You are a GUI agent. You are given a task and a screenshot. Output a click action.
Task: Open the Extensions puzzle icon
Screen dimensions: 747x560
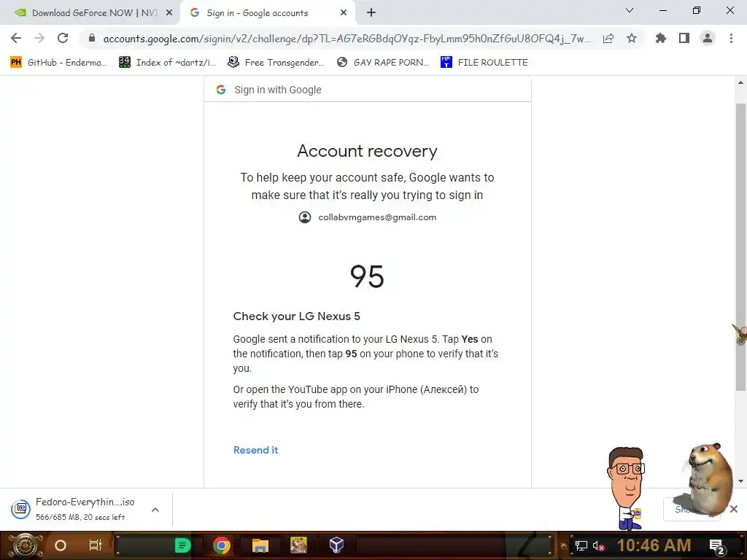coord(660,38)
